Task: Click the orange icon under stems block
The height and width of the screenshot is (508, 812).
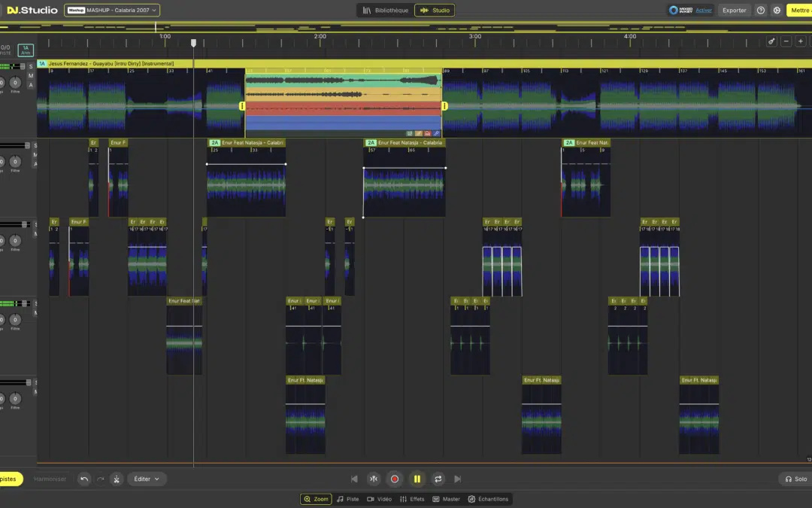Action: [x=419, y=133]
